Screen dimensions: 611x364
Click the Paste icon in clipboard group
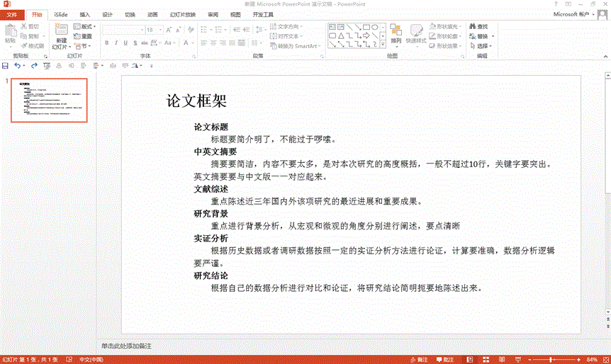click(x=10, y=33)
